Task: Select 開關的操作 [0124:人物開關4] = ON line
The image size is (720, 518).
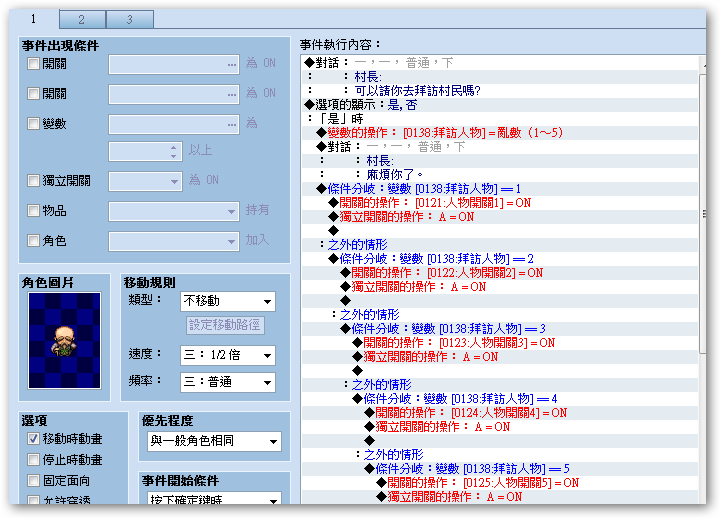Action: 500,413
